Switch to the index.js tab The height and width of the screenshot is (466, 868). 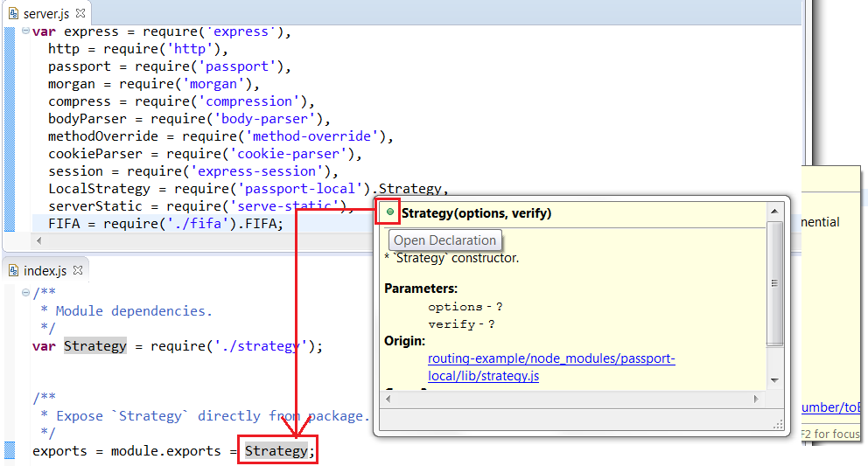[x=44, y=271]
